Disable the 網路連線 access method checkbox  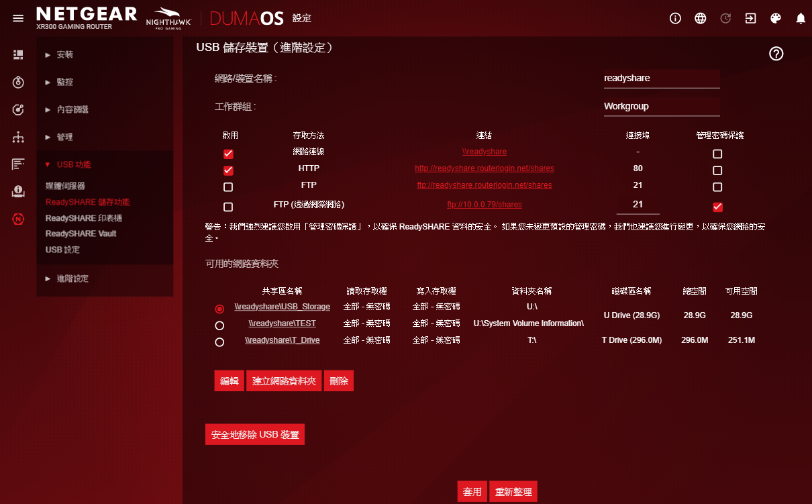(228, 154)
